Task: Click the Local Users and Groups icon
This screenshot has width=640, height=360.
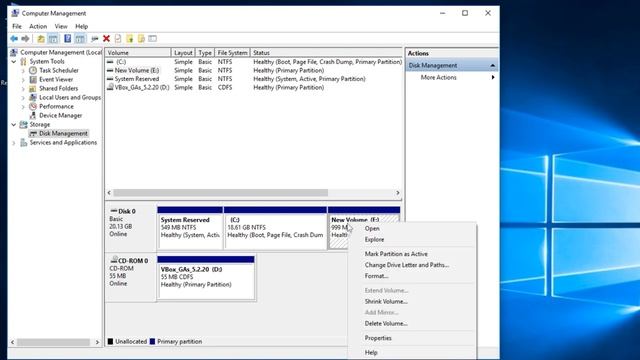Action: click(33, 97)
